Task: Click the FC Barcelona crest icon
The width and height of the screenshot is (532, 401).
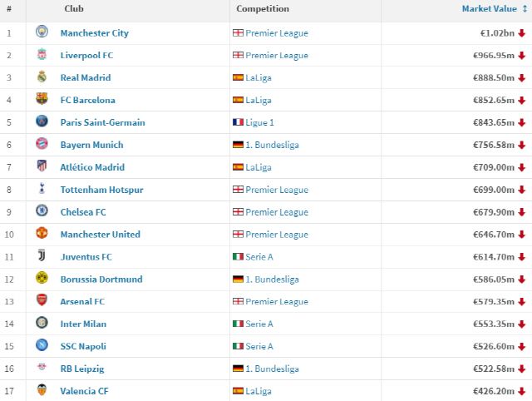Action: pos(42,100)
